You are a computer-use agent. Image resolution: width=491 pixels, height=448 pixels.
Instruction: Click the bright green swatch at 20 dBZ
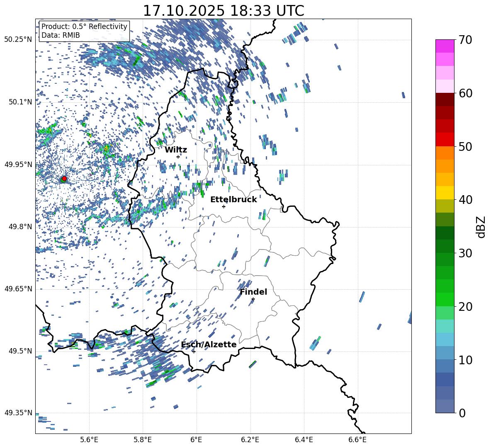coord(445,299)
